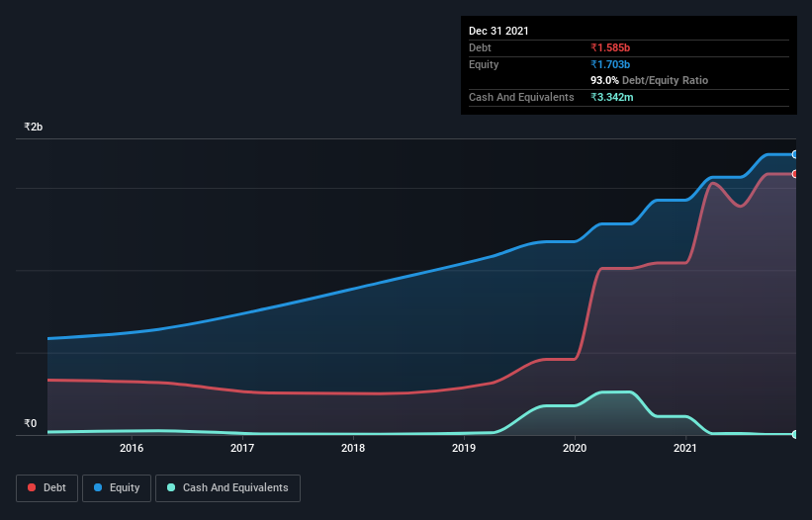Click the tooltip's Equity row label

tap(484, 64)
